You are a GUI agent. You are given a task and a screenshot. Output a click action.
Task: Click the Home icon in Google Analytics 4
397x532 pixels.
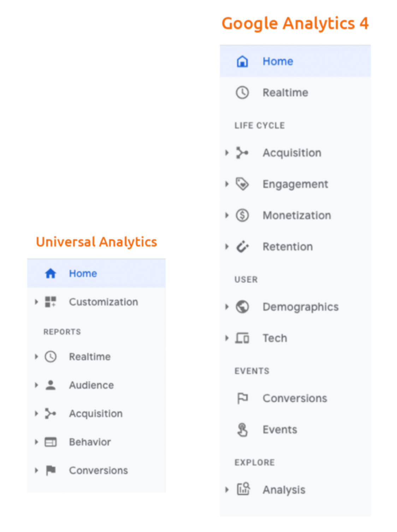pyautogui.click(x=242, y=61)
